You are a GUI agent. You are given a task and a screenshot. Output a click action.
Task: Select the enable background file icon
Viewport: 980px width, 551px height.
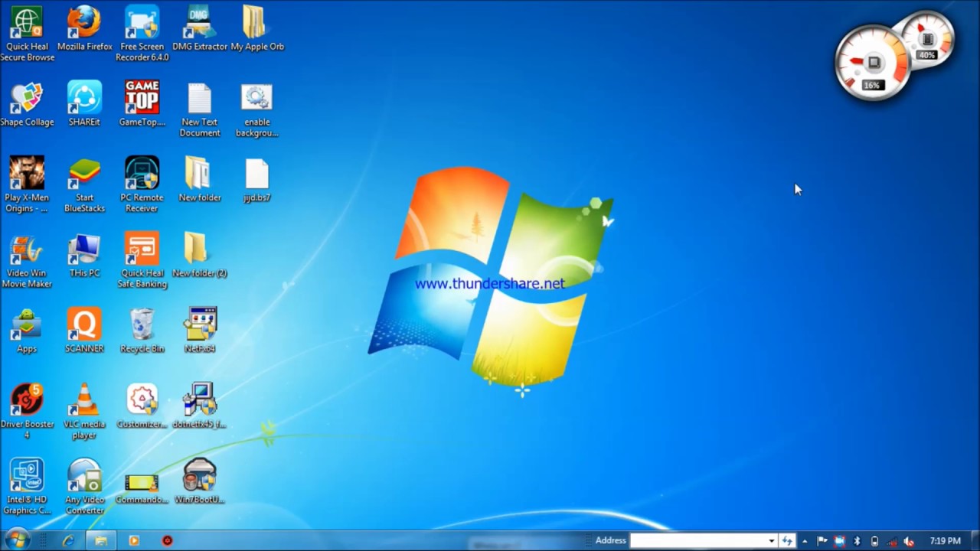257,110
